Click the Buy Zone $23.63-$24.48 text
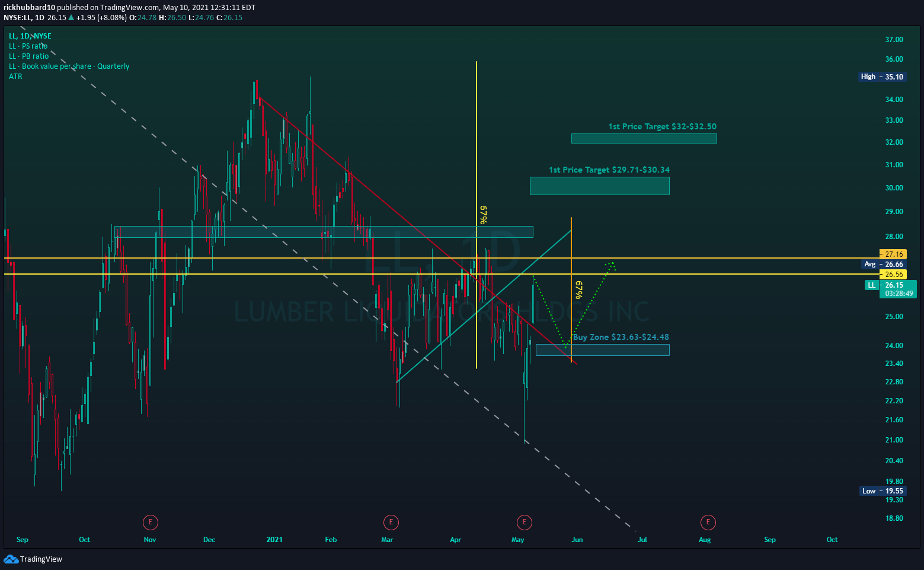 point(621,337)
